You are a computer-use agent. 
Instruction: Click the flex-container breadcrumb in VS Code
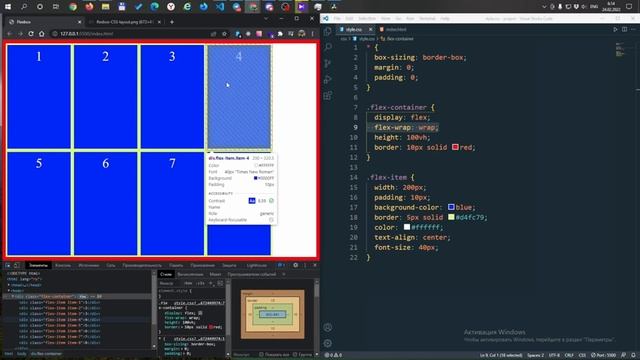click(397, 39)
